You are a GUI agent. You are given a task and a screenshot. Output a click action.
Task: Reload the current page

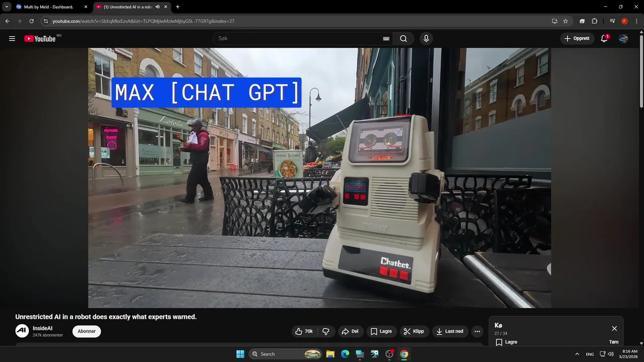(32, 21)
